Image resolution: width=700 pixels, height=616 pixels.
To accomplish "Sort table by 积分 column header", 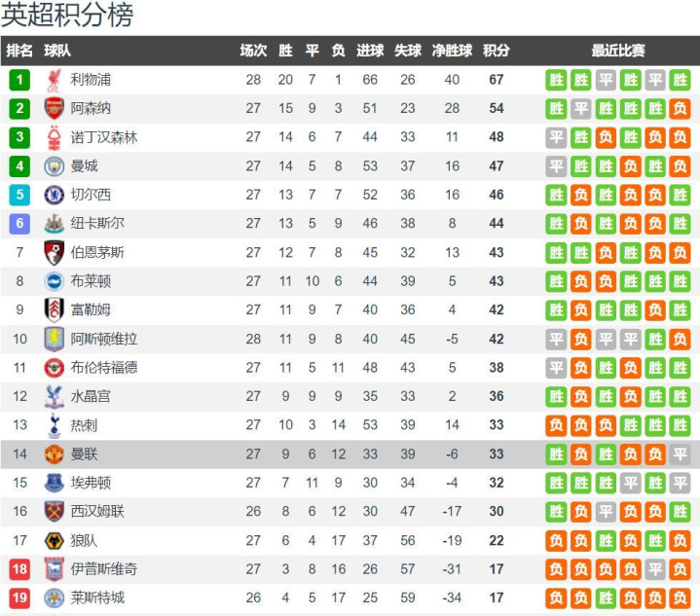I will click(496, 51).
